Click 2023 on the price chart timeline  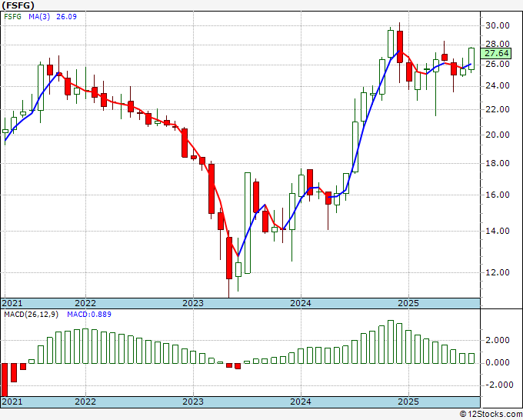193,303
